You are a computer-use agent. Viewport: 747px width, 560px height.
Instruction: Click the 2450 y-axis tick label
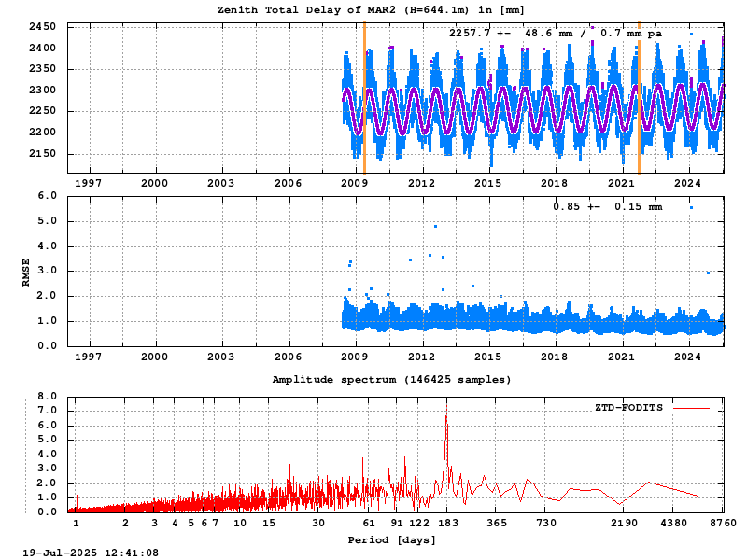(x=42, y=27)
